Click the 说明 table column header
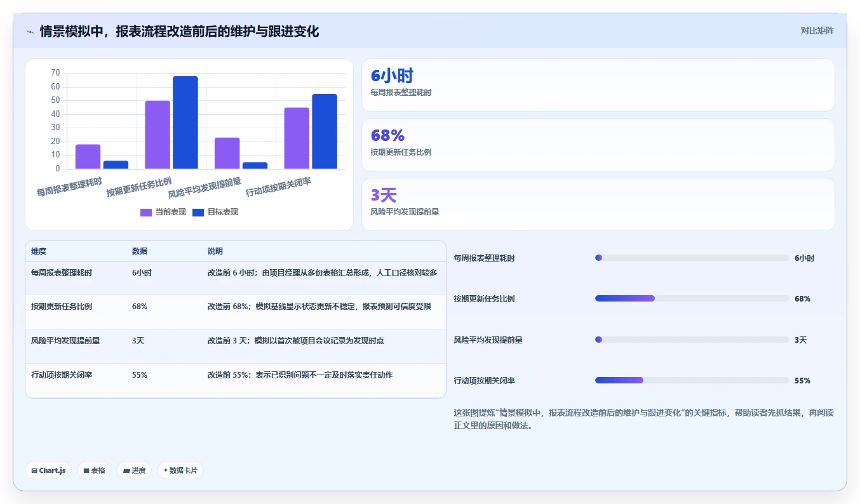 point(215,251)
